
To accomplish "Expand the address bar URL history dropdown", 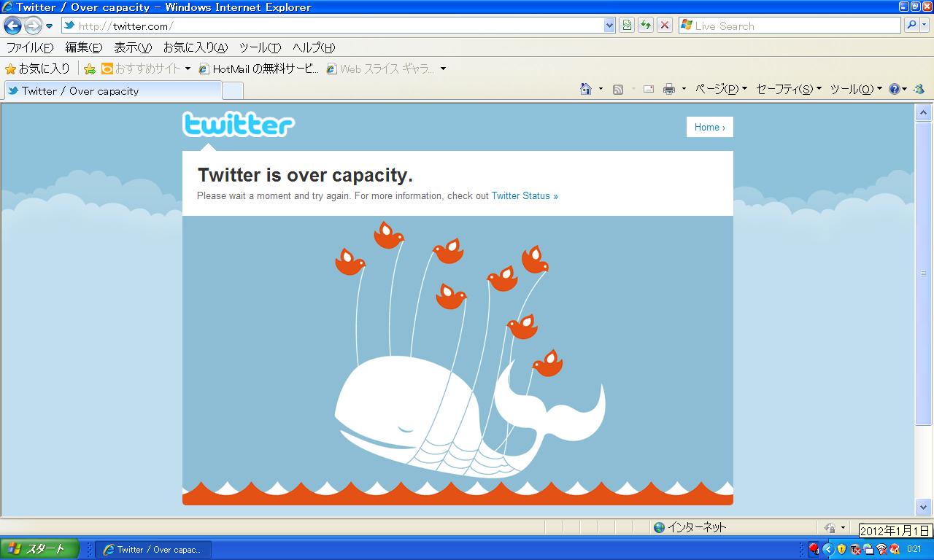I will (610, 26).
